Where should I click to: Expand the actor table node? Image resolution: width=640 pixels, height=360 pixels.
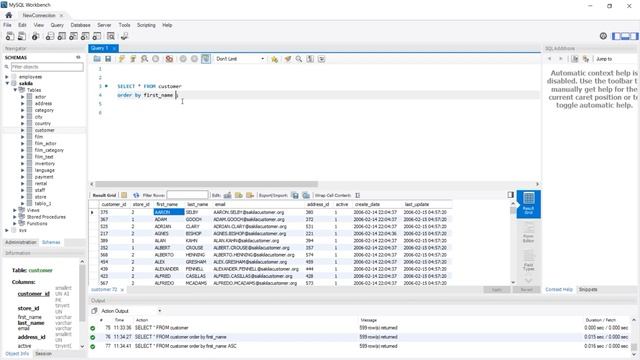pos(23,97)
